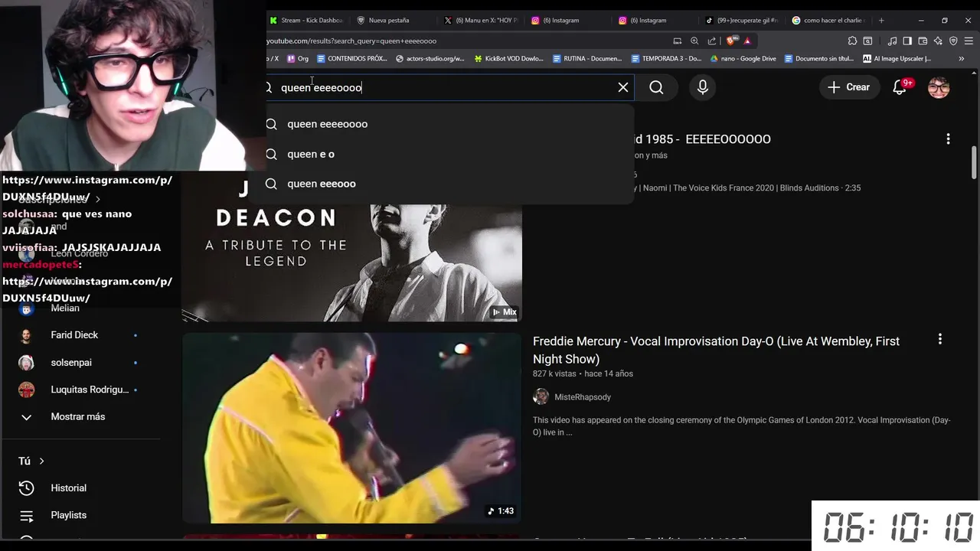Image resolution: width=980 pixels, height=551 pixels.
Task: Click the share page icon in address bar
Action: coord(712,41)
